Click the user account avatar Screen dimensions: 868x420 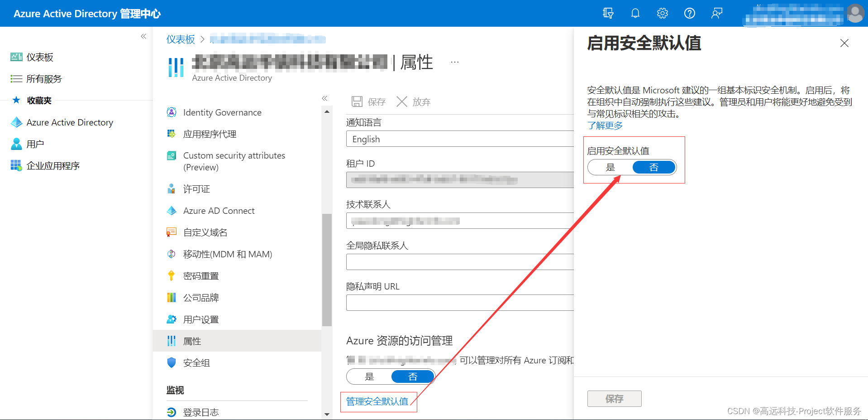[x=855, y=13]
